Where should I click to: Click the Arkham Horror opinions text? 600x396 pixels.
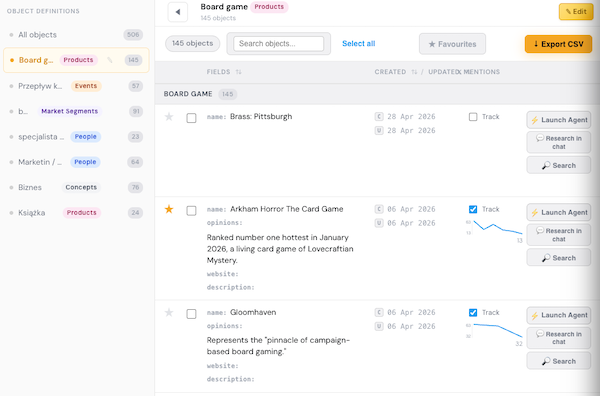tap(280, 249)
